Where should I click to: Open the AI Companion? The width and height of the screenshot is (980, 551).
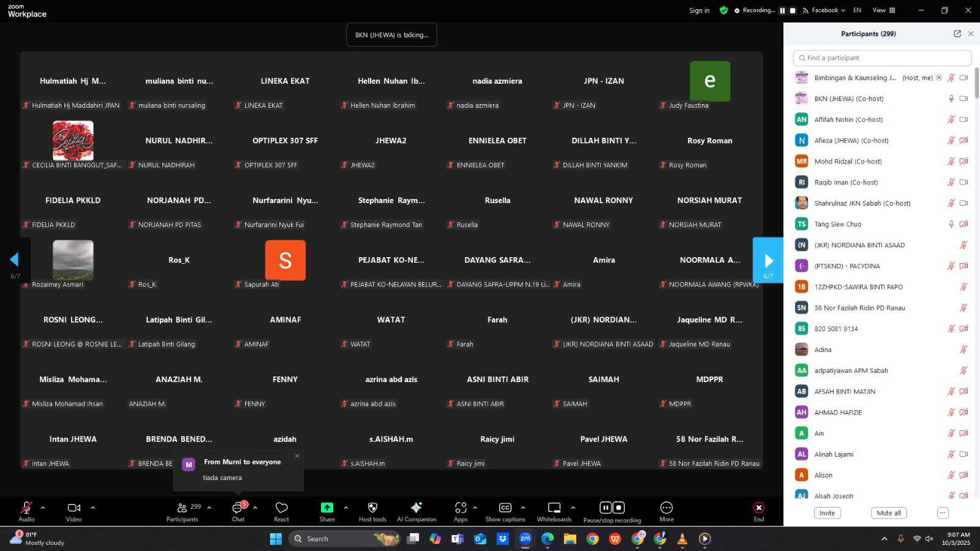coord(417,511)
